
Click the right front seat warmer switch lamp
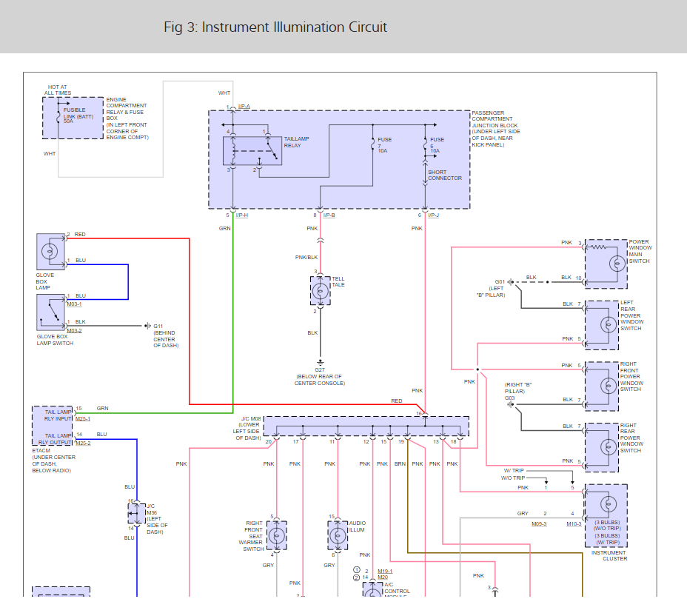coord(276,535)
